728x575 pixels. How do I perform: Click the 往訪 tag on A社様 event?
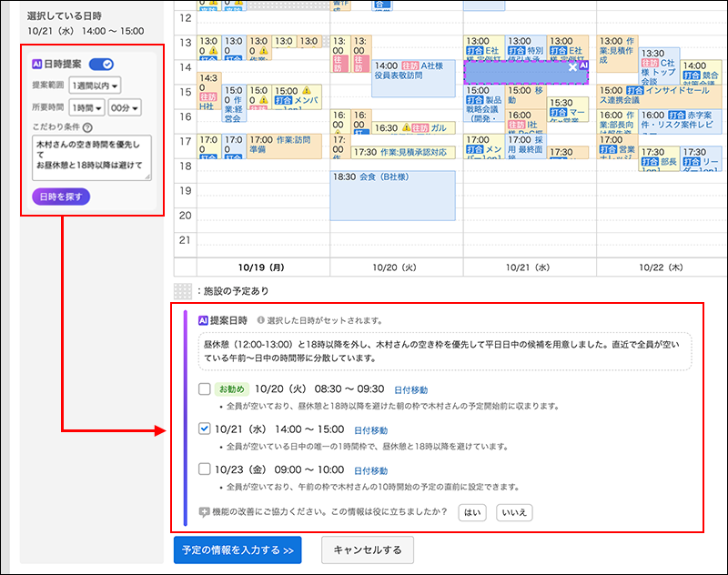click(x=410, y=66)
